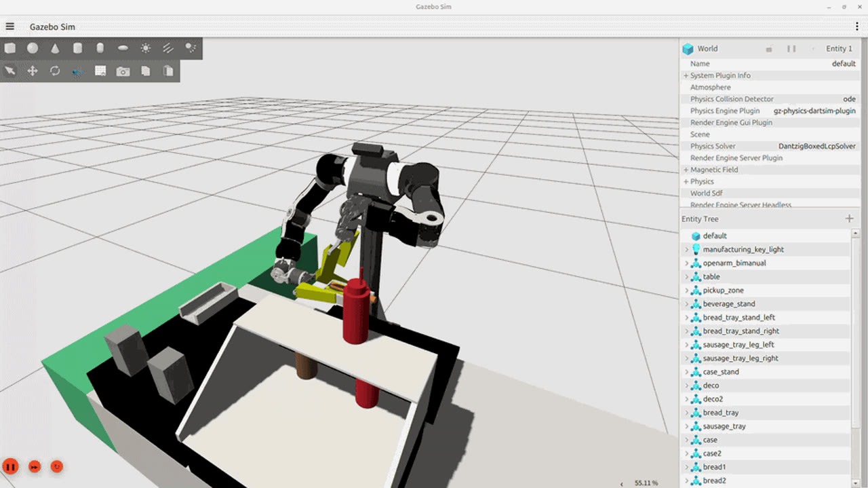The width and height of the screenshot is (868, 488).
Task: Take a screenshot with camera icon
Action: click(123, 71)
